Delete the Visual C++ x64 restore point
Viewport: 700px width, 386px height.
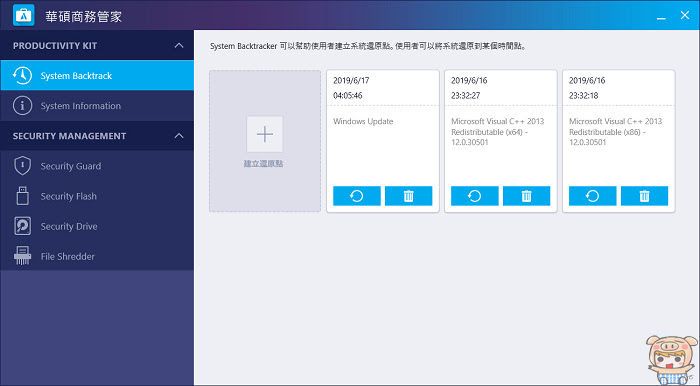[x=526, y=196]
